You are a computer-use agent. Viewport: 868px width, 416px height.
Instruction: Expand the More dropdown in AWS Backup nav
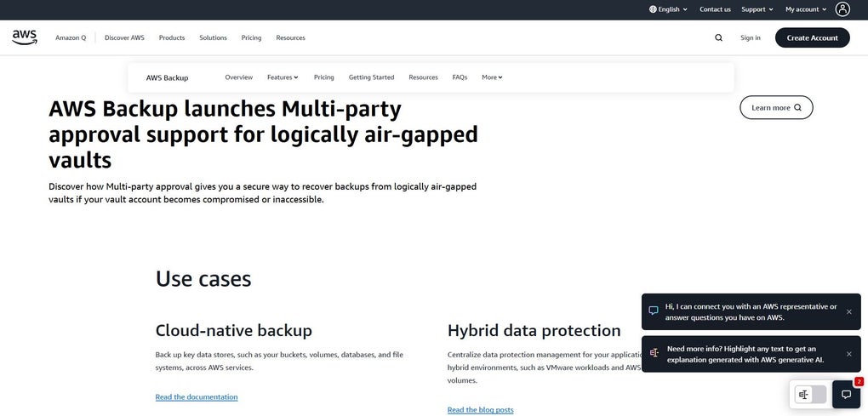pyautogui.click(x=492, y=77)
